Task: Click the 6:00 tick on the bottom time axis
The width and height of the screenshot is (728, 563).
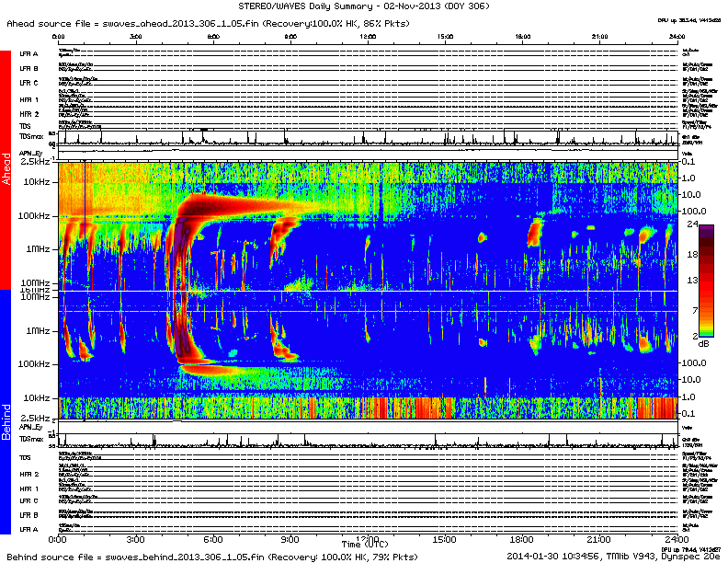Action: click(x=212, y=538)
